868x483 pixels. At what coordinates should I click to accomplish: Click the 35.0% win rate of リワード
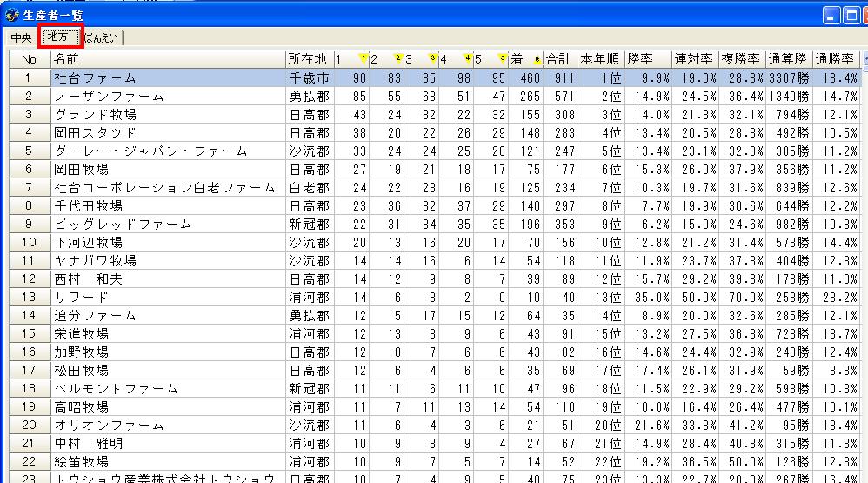[x=648, y=298]
